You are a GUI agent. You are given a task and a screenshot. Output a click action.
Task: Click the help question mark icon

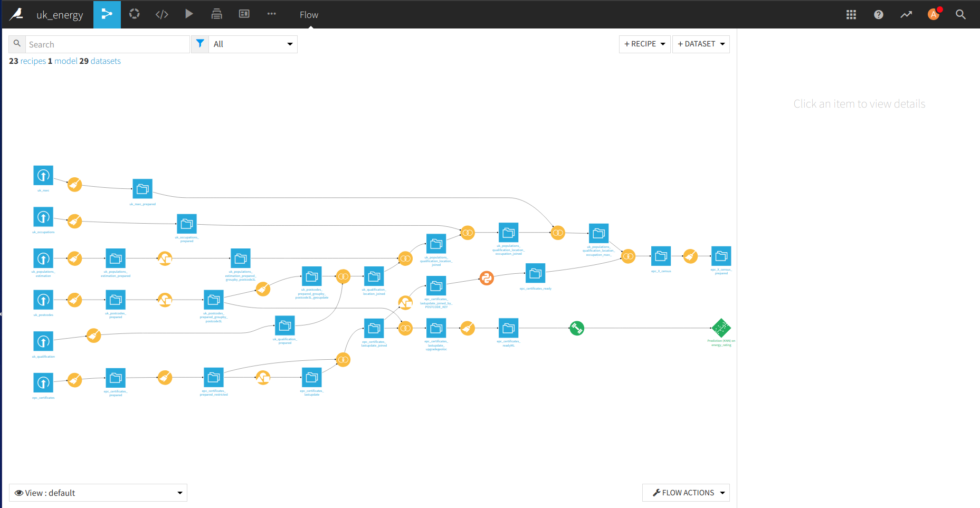878,15
